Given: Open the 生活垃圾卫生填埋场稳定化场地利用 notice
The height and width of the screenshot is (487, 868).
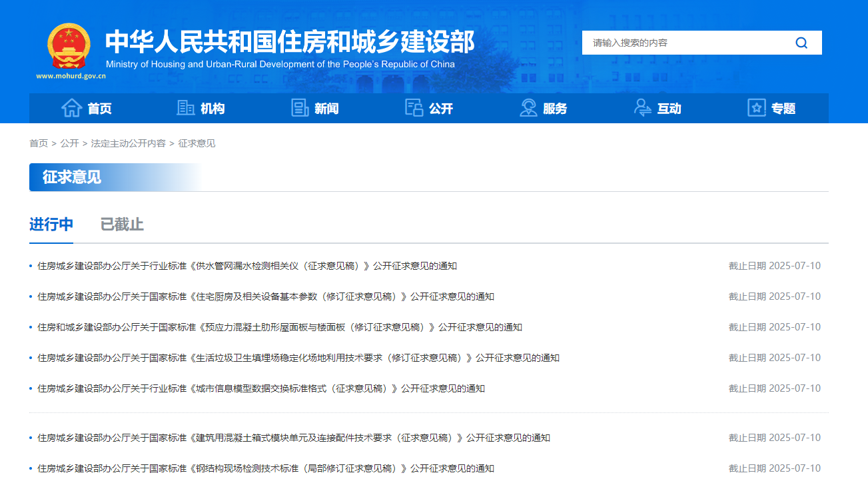Looking at the screenshot, I should pyautogui.click(x=298, y=358).
